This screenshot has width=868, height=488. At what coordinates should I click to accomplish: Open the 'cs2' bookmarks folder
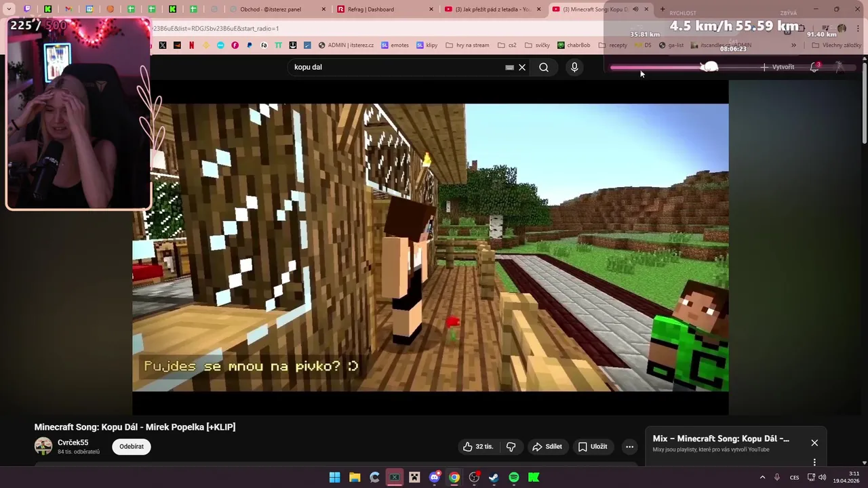click(507, 45)
